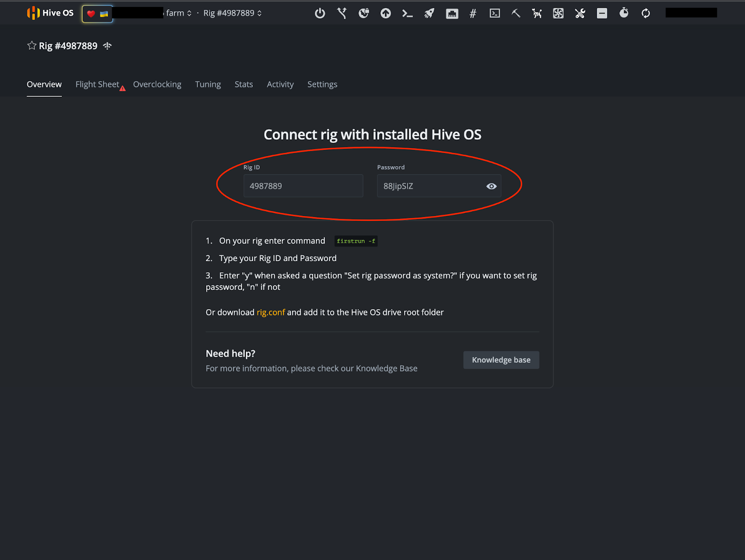The width and height of the screenshot is (745, 560).
Task: Click the red warning triangle on Flight Sheet
Action: pos(122,88)
